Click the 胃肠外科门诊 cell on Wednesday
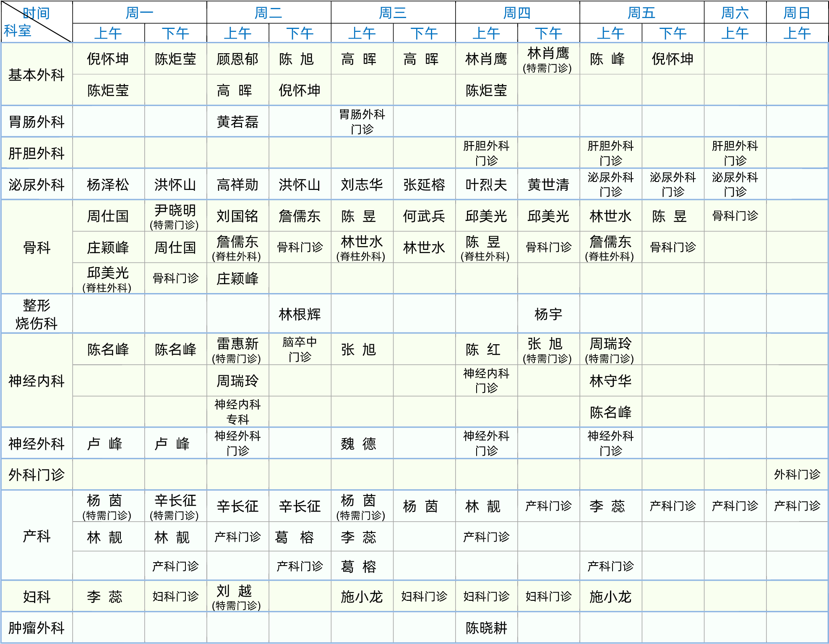 click(362, 122)
